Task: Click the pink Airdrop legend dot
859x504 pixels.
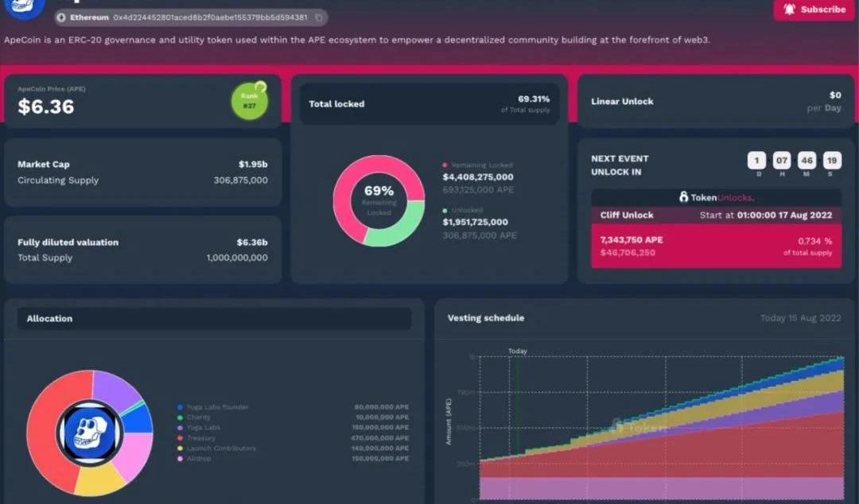Action: coord(181,459)
